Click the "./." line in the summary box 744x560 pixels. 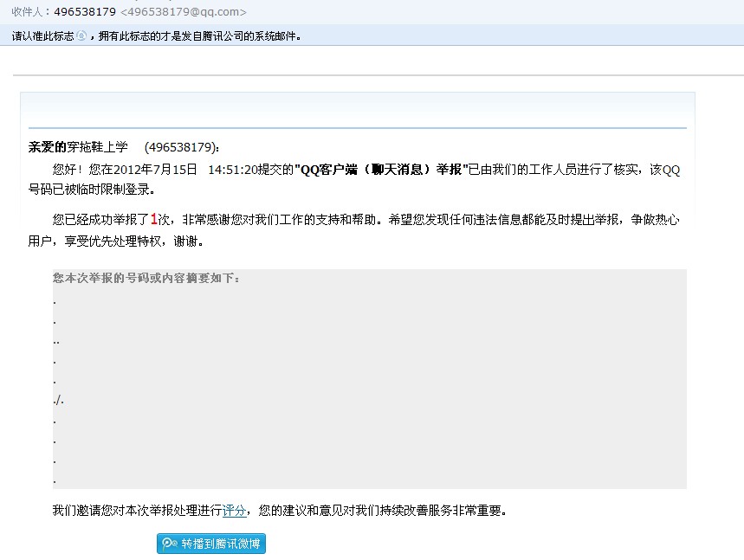click(x=58, y=400)
